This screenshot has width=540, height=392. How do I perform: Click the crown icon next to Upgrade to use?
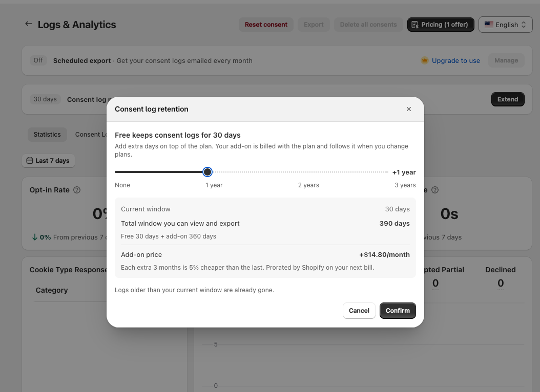[425, 60]
